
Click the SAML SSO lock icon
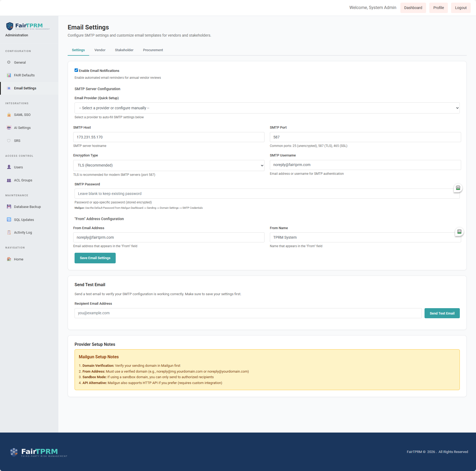pos(9,115)
